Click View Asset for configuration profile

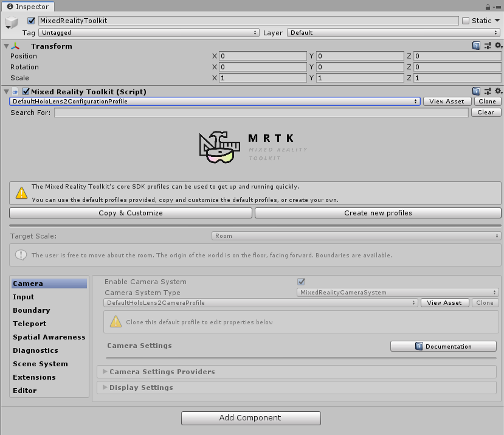pos(447,102)
